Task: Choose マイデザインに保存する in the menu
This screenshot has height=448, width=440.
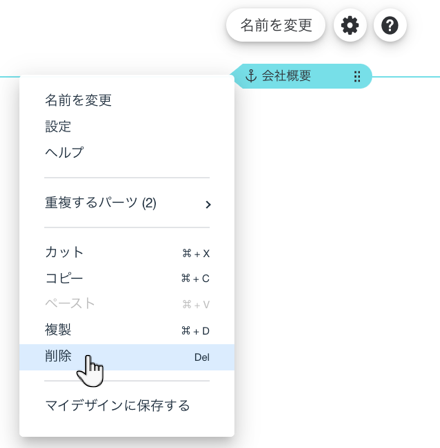Action: [127, 406]
